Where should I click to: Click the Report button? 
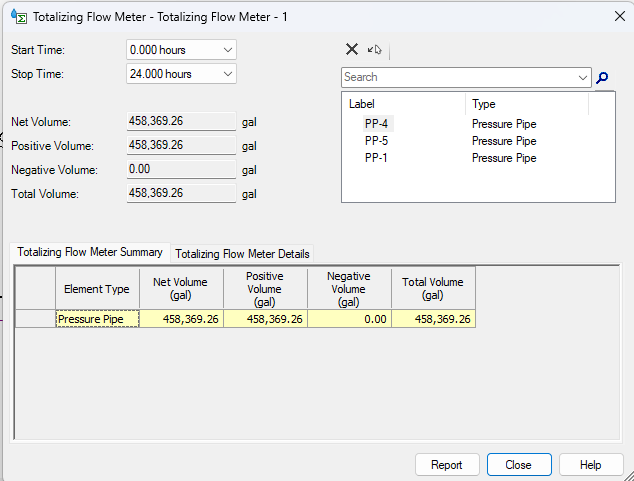(447, 465)
